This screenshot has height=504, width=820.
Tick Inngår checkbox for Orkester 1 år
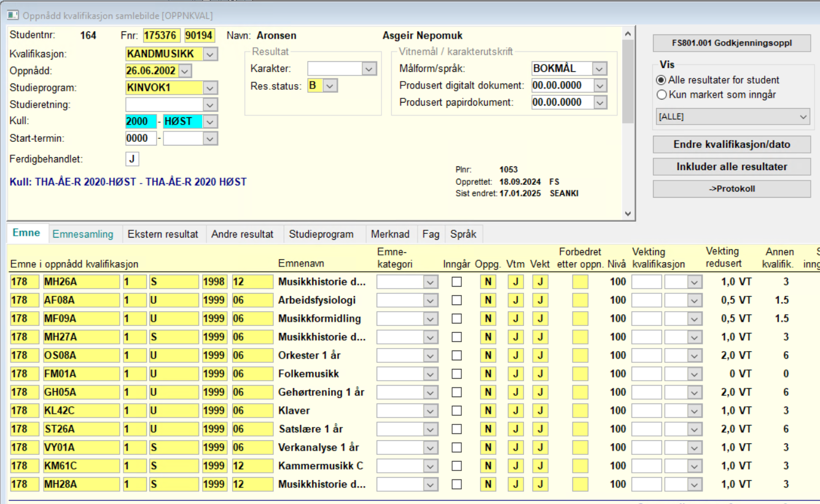click(456, 355)
